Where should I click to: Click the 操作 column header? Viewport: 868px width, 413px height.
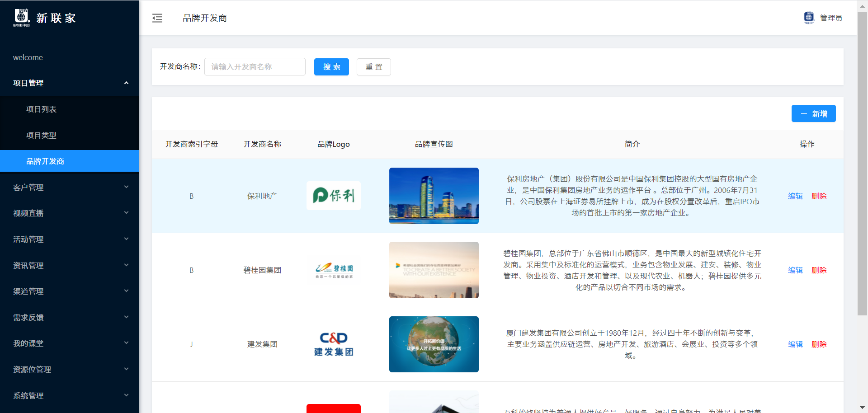click(807, 144)
